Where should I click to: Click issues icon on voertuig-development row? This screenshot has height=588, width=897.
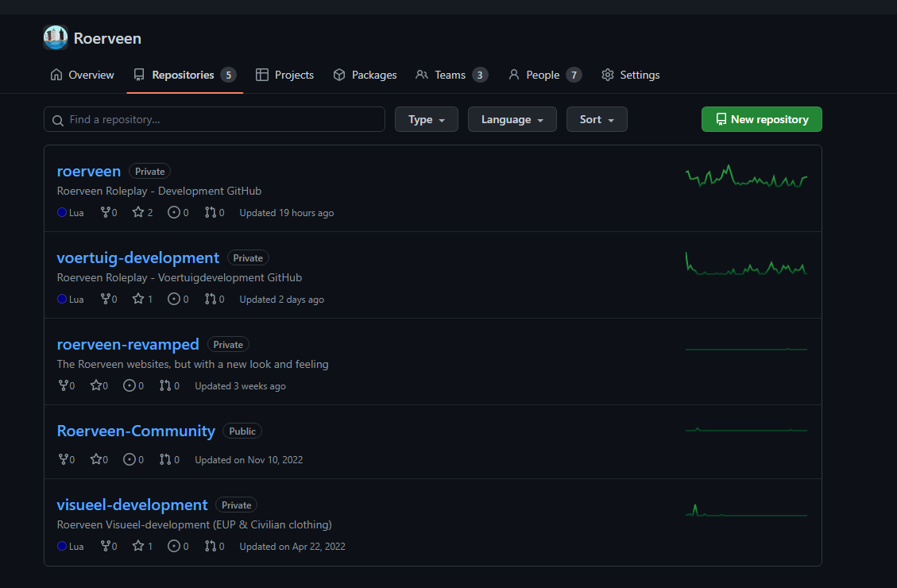174,300
